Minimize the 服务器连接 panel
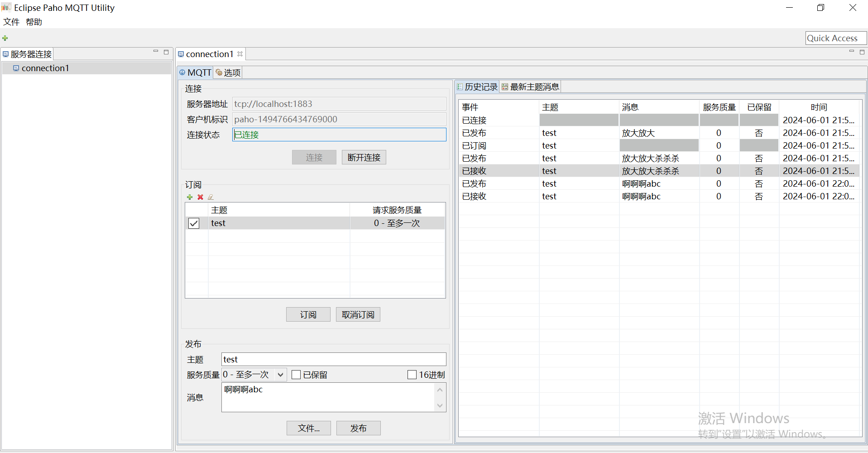868x453 pixels. point(156,52)
